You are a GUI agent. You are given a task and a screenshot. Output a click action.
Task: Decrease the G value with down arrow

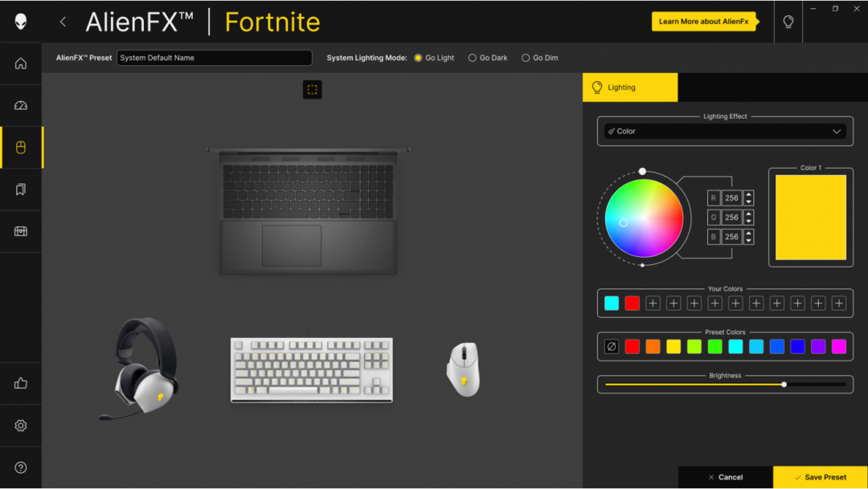pos(748,222)
